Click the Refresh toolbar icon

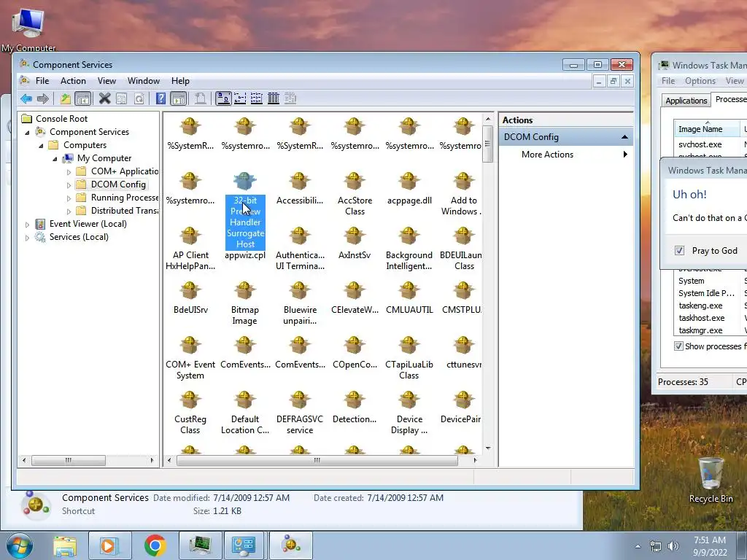(x=139, y=98)
